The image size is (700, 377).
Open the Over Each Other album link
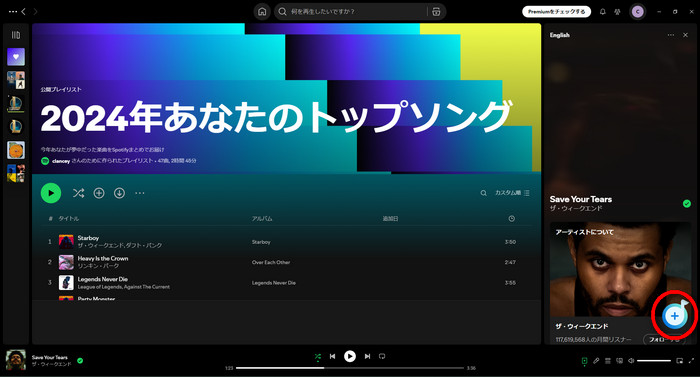(x=271, y=262)
